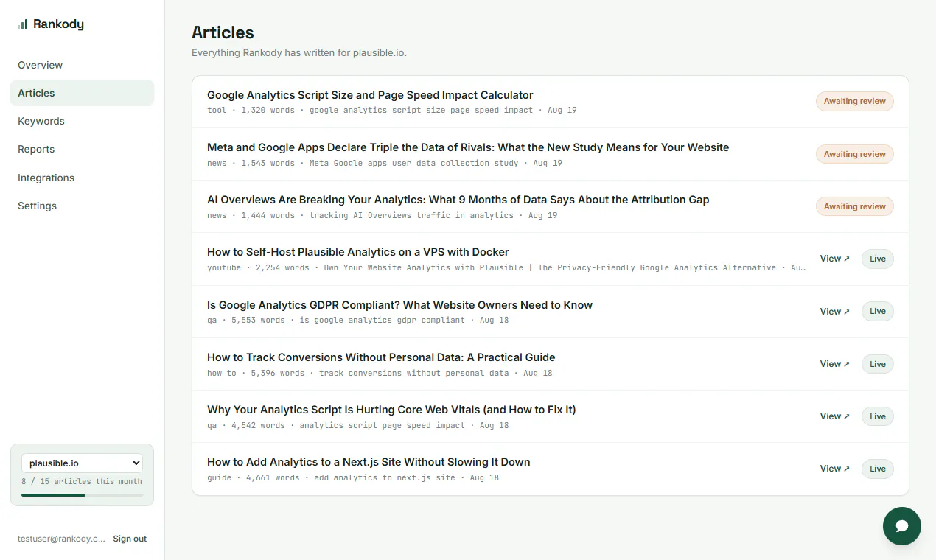Open the AI Overviews Attribution Gap article
Viewport: 936px width, 560px height.
point(458,200)
